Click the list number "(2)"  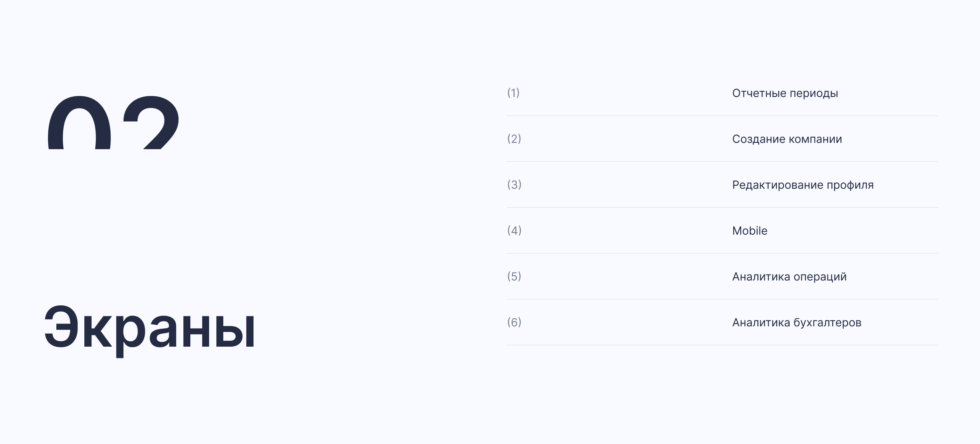[514, 139]
